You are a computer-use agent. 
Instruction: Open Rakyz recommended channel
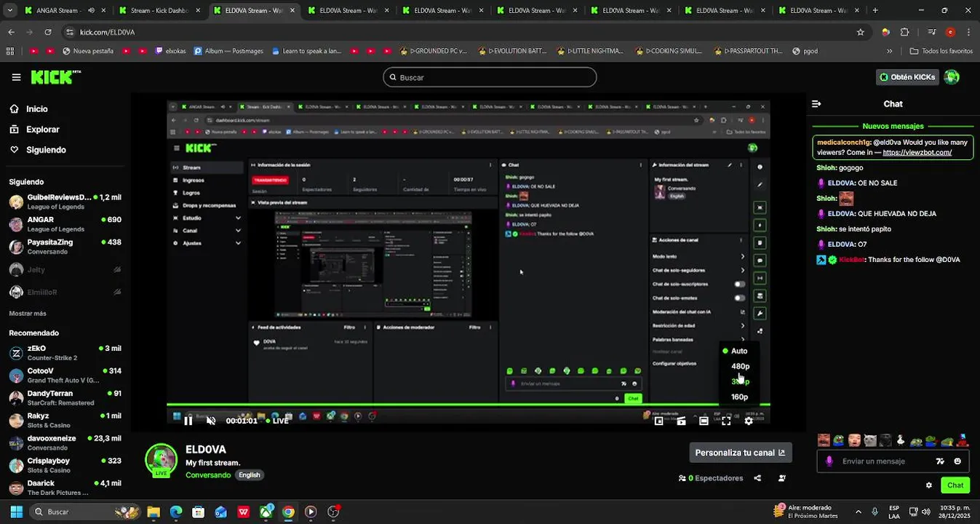click(65, 421)
